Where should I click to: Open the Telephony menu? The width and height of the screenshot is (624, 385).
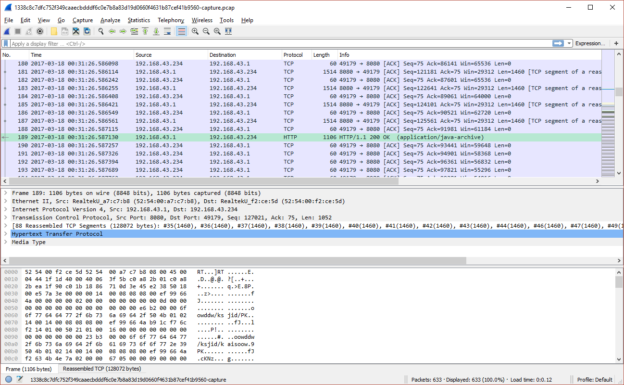click(x=171, y=20)
